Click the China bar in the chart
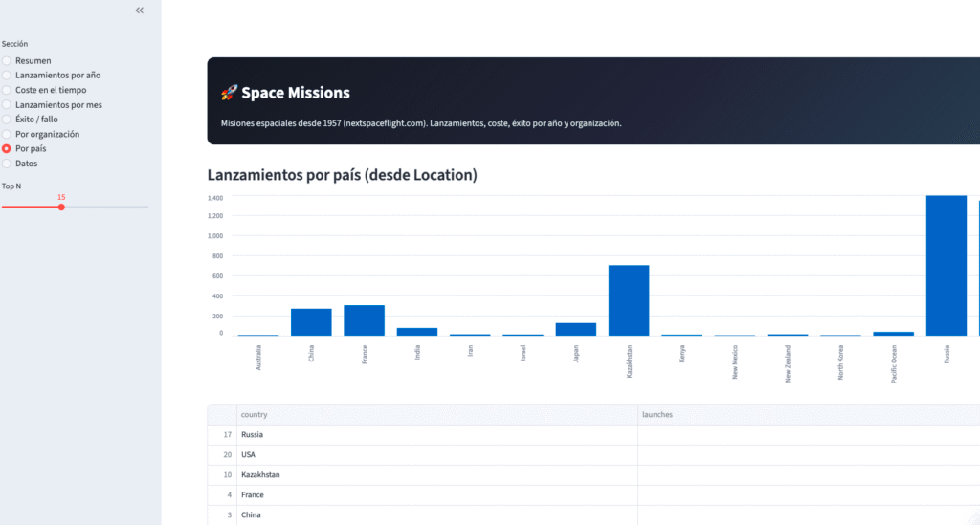Image resolution: width=980 pixels, height=525 pixels. [x=311, y=322]
